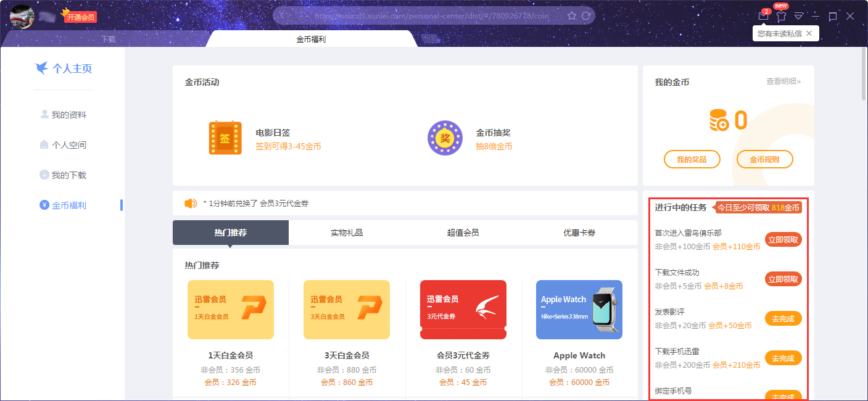
Task: Click the coin stack icon under 我的金币
Action: [x=719, y=119]
